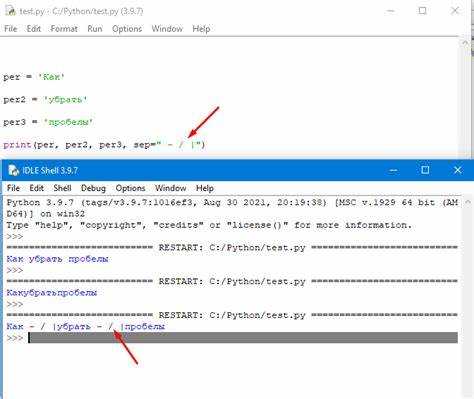Click the active shell prompt input line

tap(243, 338)
